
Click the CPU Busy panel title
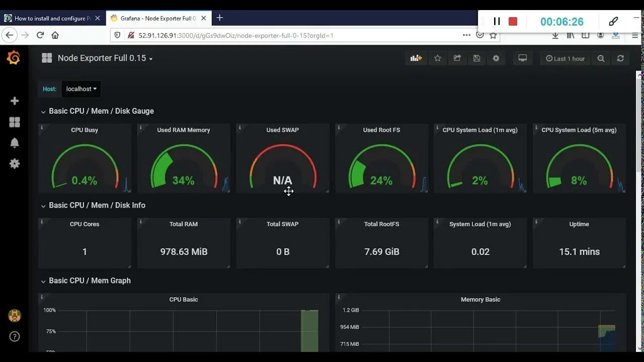[x=85, y=130]
